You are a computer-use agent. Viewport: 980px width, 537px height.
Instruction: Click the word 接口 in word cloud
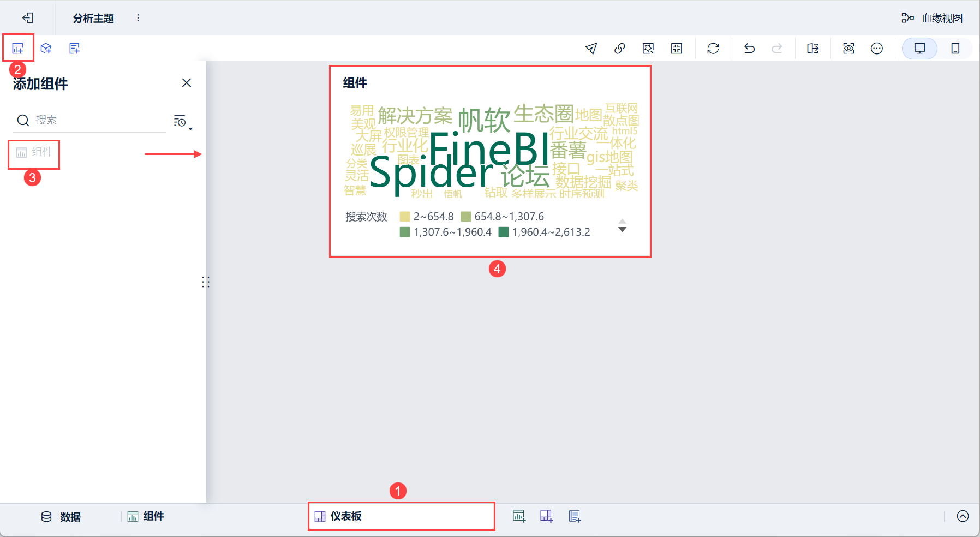point(566,169)
